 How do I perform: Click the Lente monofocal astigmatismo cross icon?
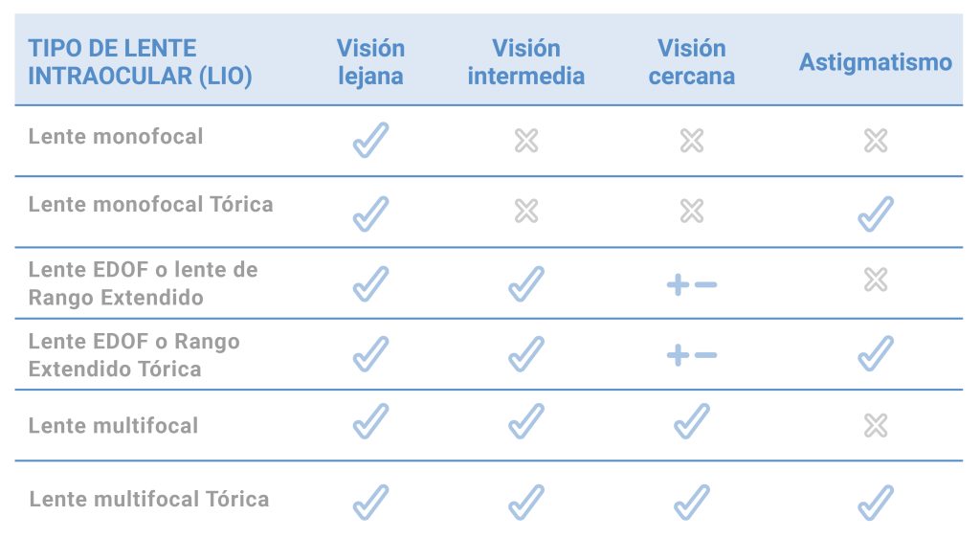[x=875, y=142]
